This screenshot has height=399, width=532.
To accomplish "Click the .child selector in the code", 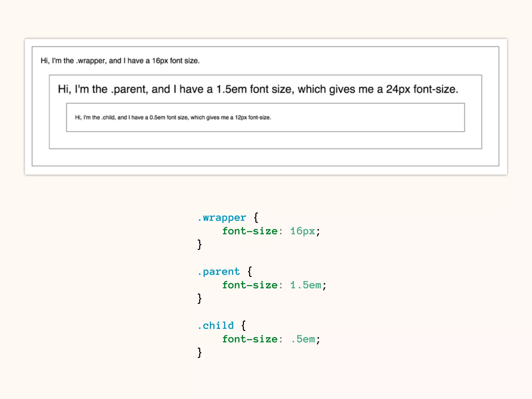I will pyautogui.click(x=215, y=326).
